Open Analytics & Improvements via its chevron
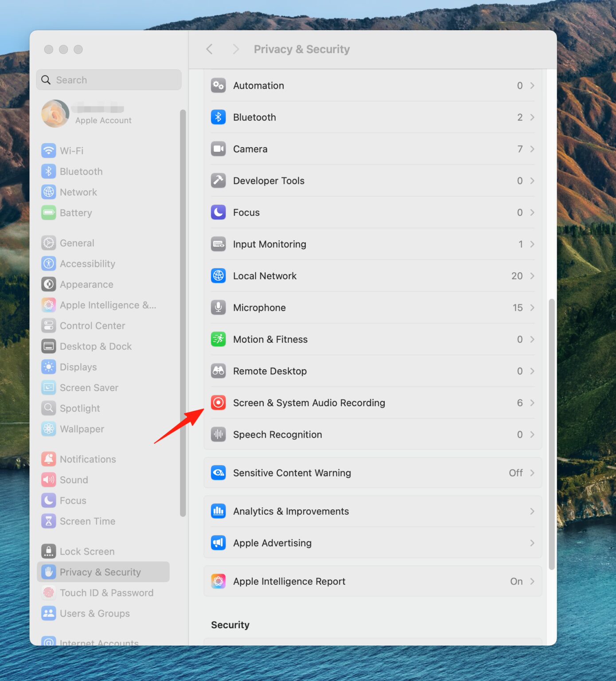Screen dimensions: 616x681 pos(532,511)
